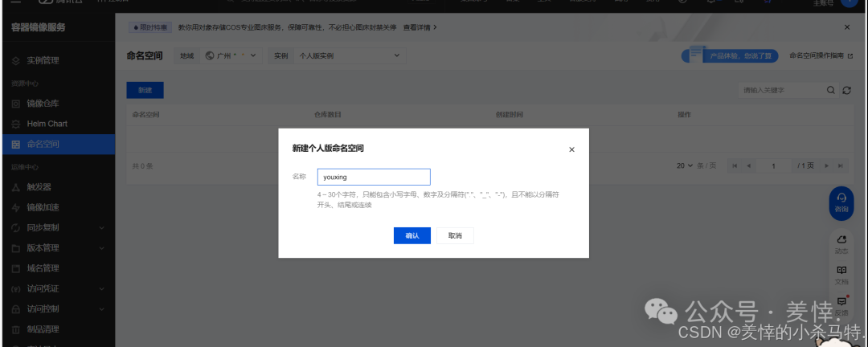Open the 反馈 floating shortcut
868x347 pixels.
click(x=841, y=306)
